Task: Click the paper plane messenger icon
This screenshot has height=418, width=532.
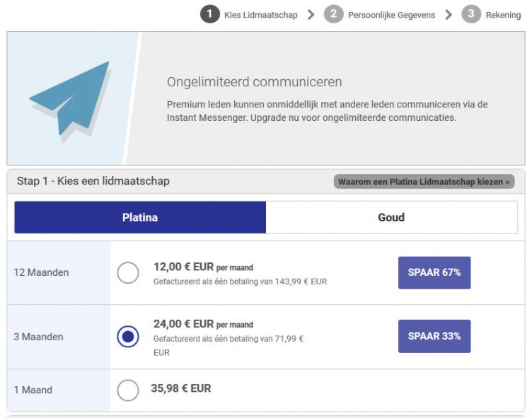Action: tap(69, 99)
